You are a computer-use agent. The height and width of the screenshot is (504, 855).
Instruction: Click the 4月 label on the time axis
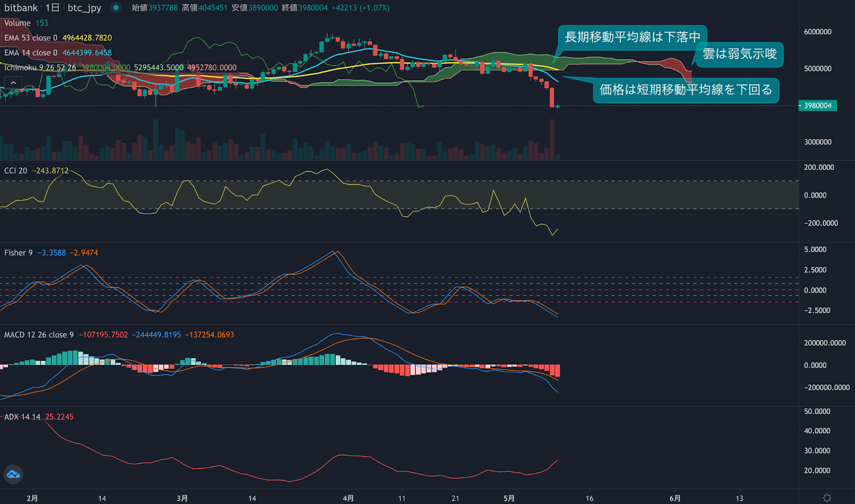348,498
